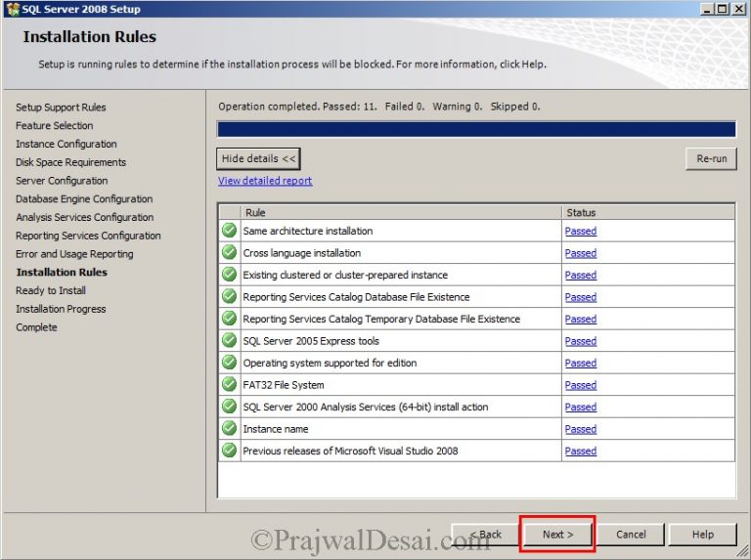Click the Operation completed status summary
This screenshot has height=560, width=751.
pyautogui.click(x=379, y=107)
